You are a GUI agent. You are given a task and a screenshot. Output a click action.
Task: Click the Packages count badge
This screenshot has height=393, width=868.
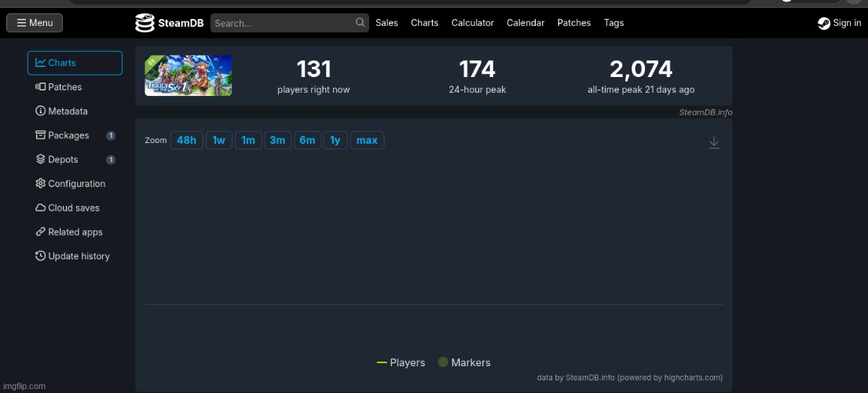pos(111,136)
